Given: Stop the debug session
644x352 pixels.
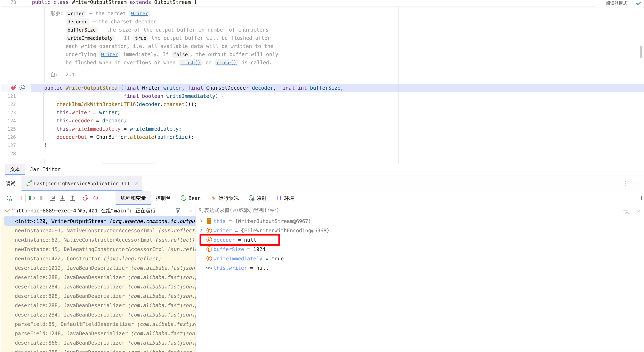Looking at the screenshot, I should (x=19, y=198).
